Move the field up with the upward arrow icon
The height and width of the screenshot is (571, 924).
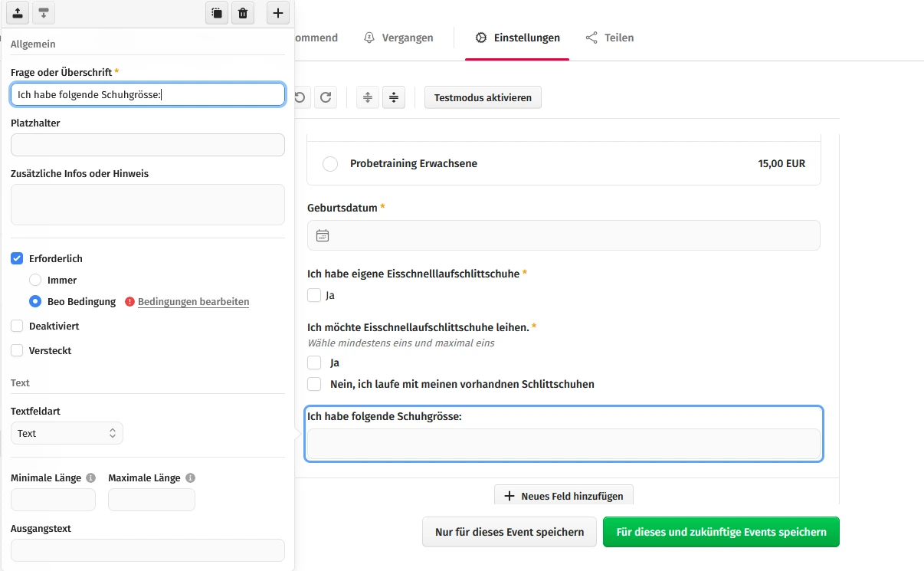pyautogui.click(x=17, y=13)
